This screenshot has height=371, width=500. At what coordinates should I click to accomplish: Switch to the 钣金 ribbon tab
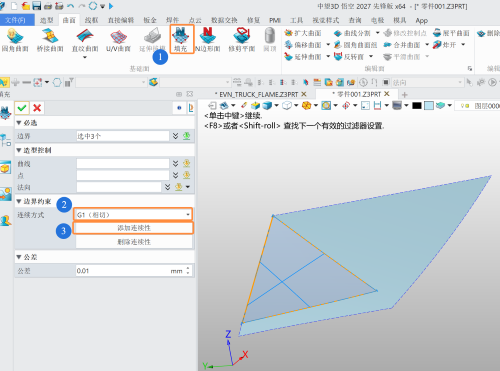click(x=150, y=20)
